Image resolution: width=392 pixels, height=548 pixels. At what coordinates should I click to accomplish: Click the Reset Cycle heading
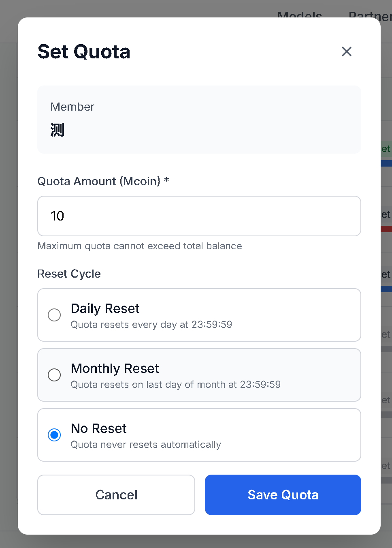click(69, 274)
